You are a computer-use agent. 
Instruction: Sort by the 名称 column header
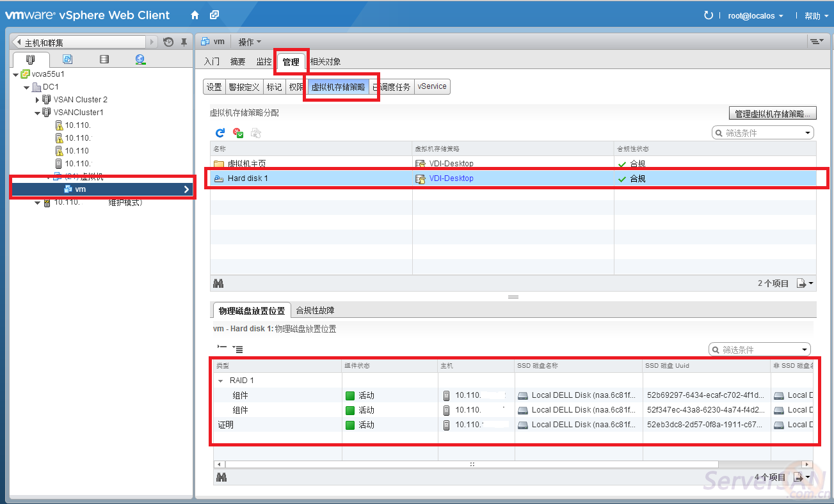(x=311, y=148)
